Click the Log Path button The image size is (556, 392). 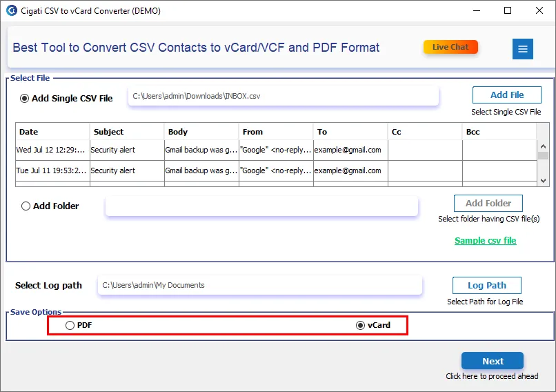486,285
